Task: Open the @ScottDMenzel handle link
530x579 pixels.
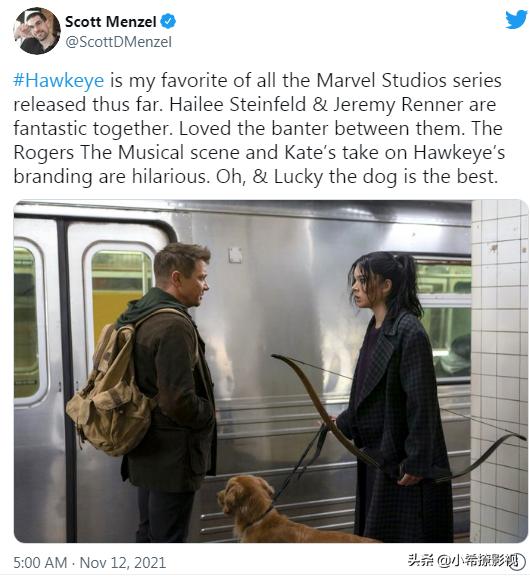Action: 118,42
